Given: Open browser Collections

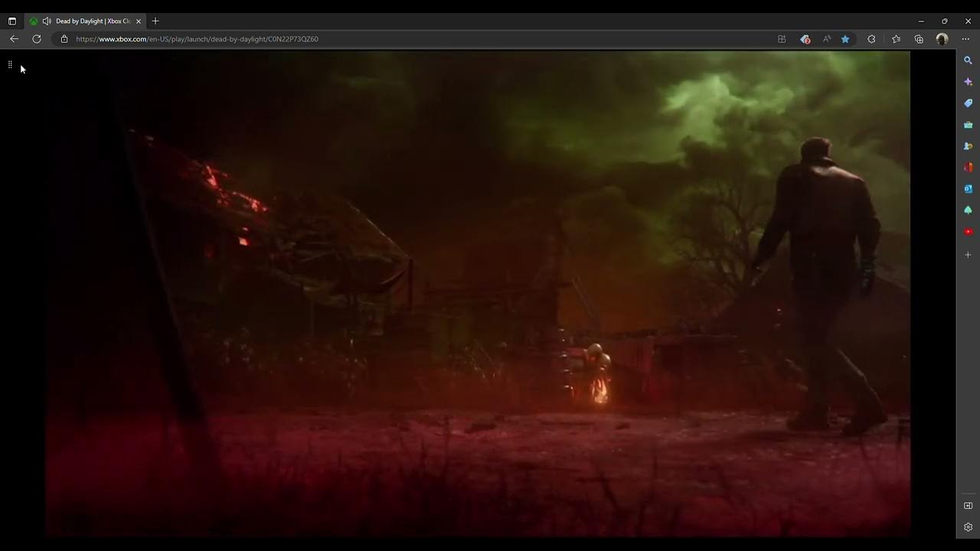Looking at the screenshot, I should click(x=919, y=39).
